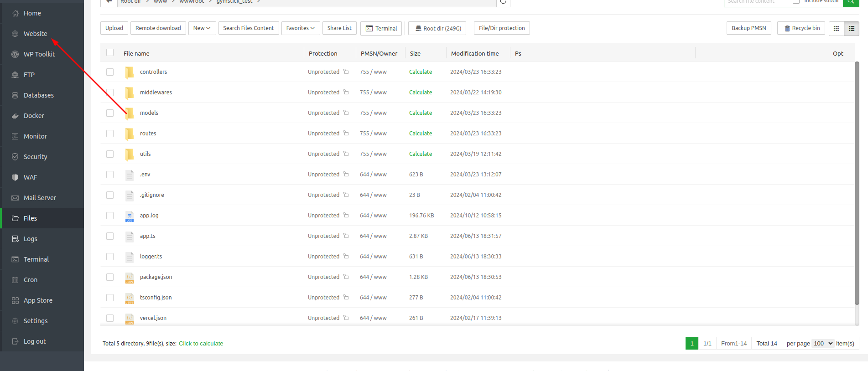Expand the New dropdown menu
The image size is (868, 371).
[x=202, y=28]
